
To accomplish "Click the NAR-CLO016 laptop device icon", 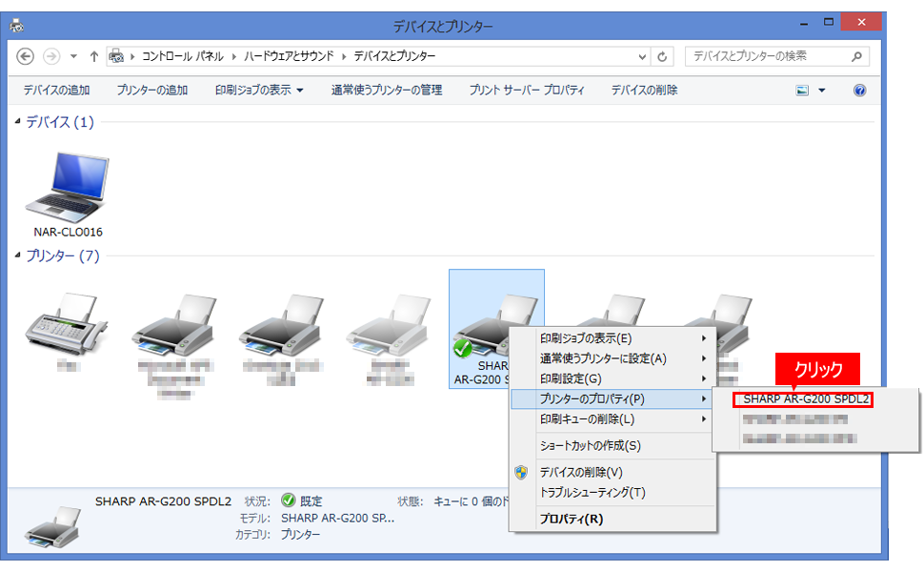I will (x=67, y=186).
